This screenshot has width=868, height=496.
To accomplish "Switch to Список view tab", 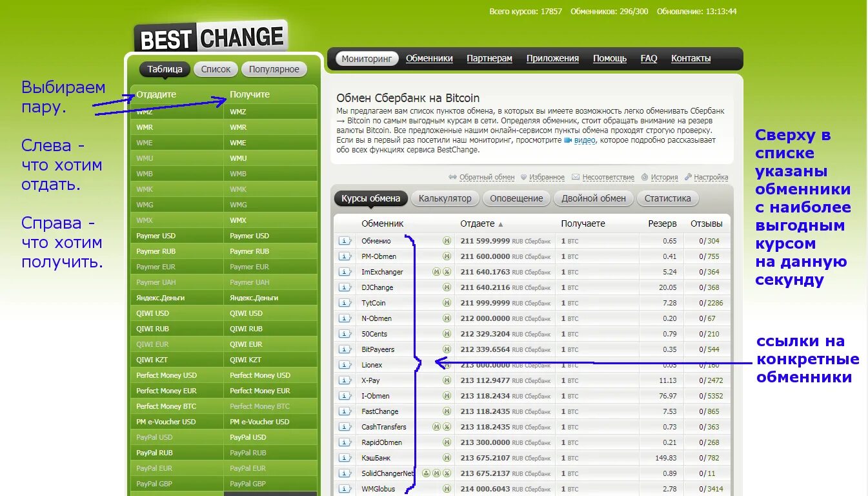I will pos(216,69).
